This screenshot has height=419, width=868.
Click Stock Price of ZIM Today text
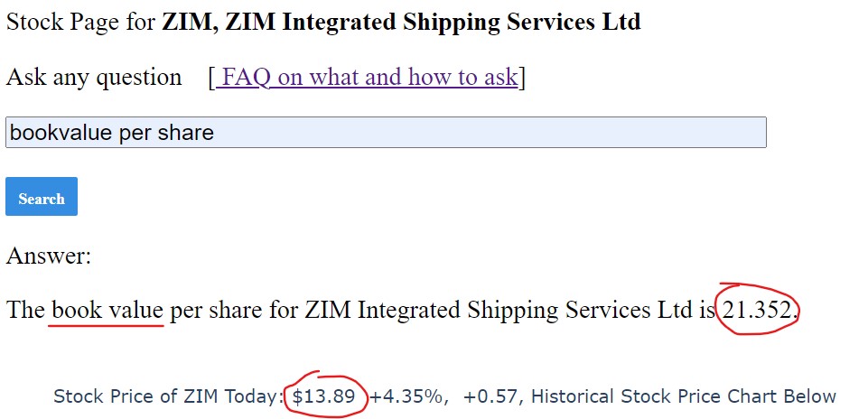point(169,396)
